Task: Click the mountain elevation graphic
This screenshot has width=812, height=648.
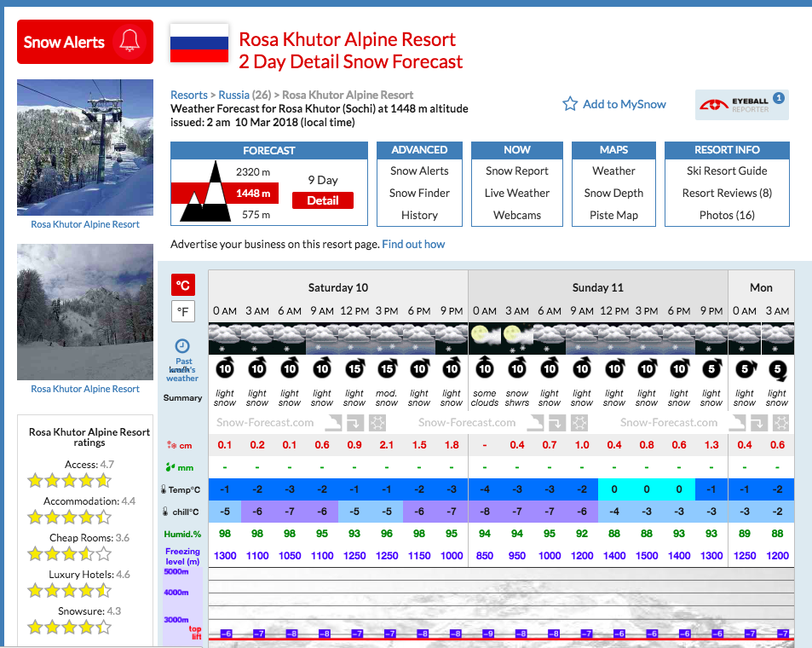Action: click(206, 191)
